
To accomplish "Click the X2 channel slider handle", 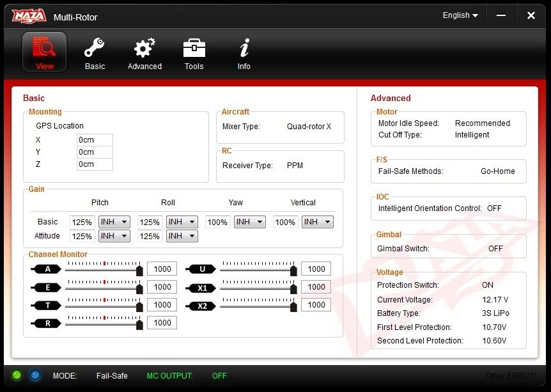I will [x=293, y=307].
